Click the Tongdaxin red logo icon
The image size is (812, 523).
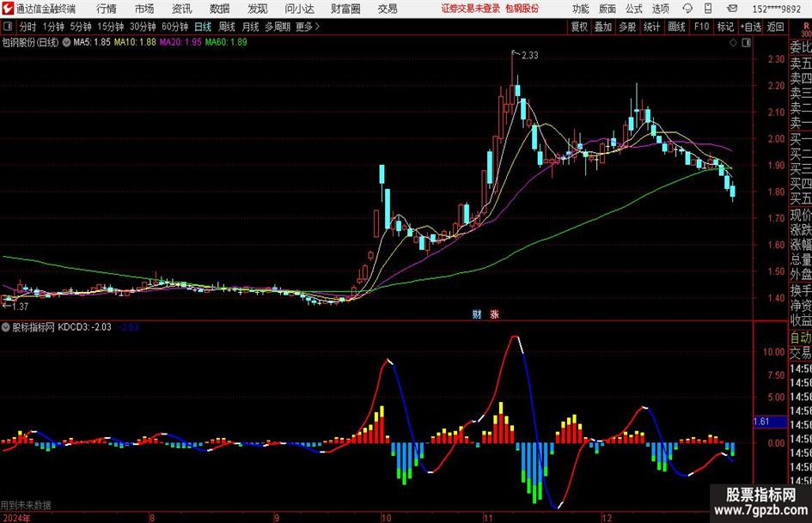(7, 9)
